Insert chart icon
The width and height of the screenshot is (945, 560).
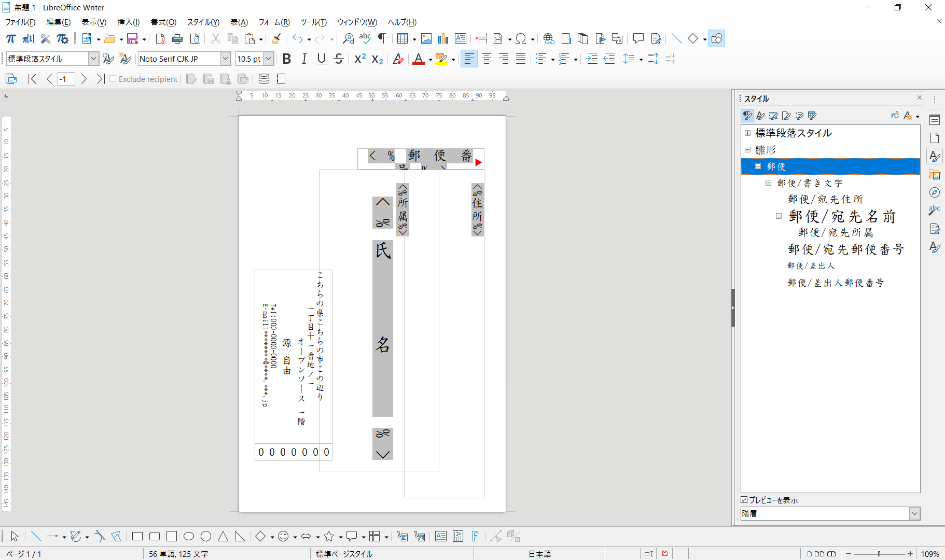(443, 39)
